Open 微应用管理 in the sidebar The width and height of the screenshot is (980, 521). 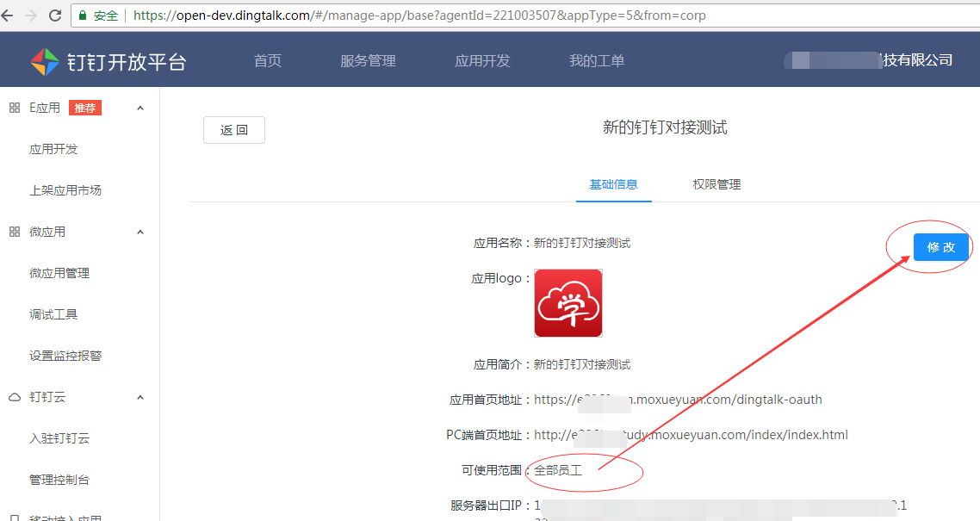click(x=59, y=273)
